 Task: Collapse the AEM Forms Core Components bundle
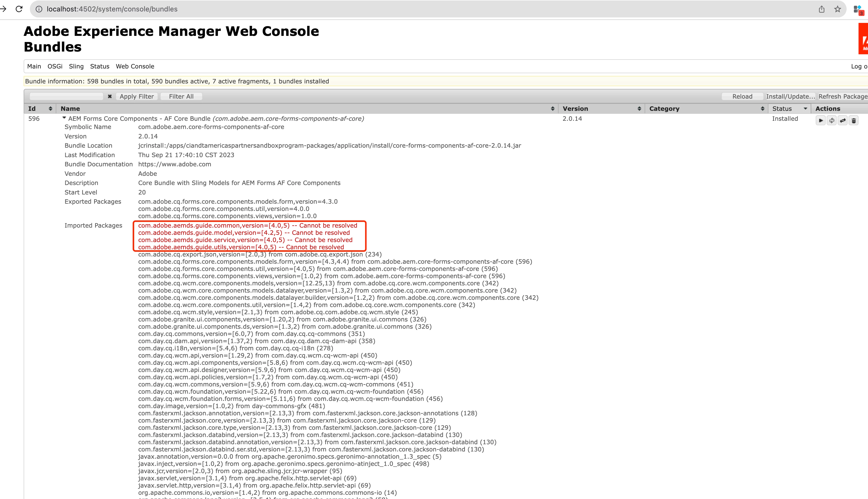pos(64,118)
